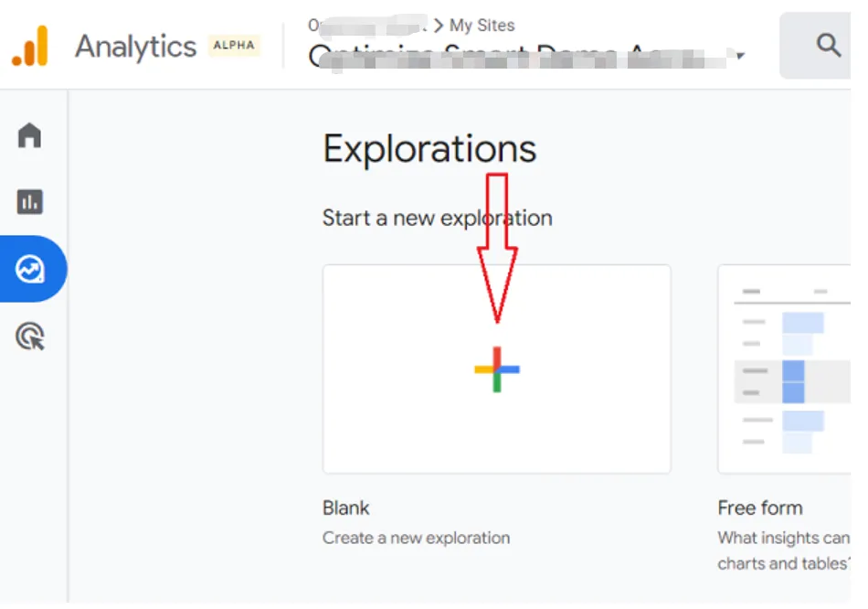Click the ALPHA badge
The image size is (868, 609).
click(x=235, y=46)
